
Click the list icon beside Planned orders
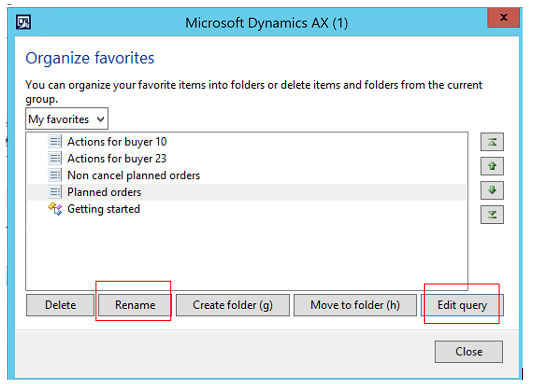55,192
